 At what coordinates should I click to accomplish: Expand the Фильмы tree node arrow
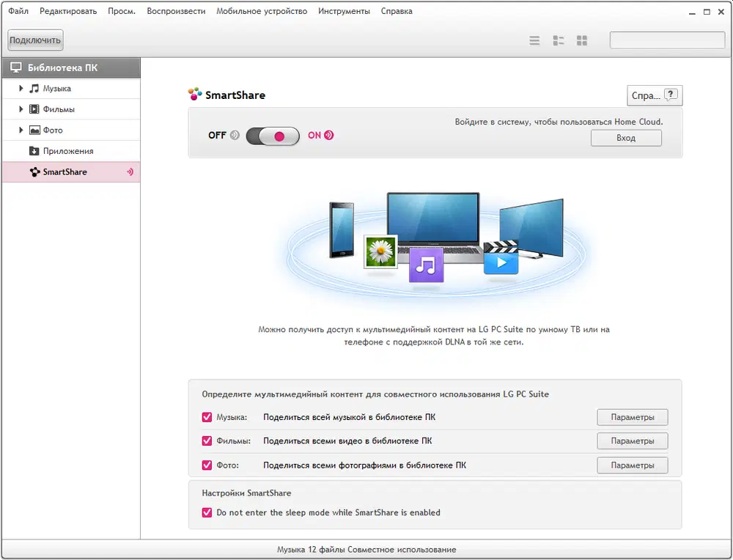[21, 109]
